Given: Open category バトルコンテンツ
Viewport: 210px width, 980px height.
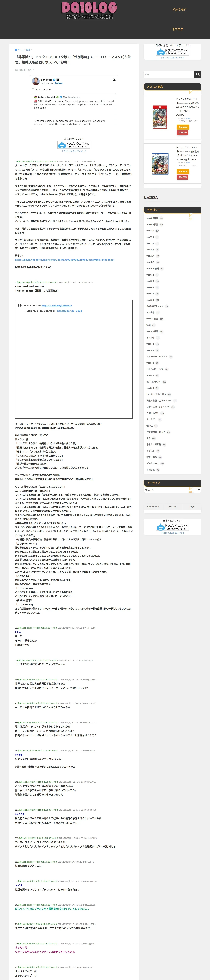Looking at the screenshot, I should tap(155, 369).
